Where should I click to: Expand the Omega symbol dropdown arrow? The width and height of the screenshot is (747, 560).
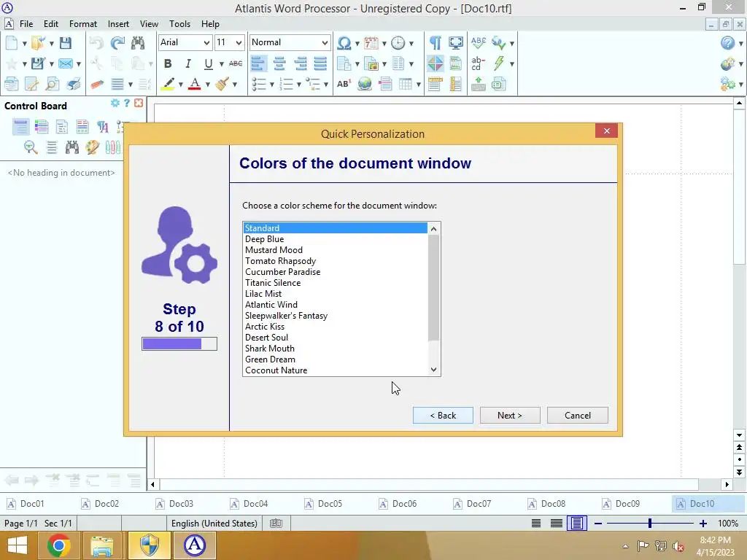pyautogui.click(x=357, y=43)
